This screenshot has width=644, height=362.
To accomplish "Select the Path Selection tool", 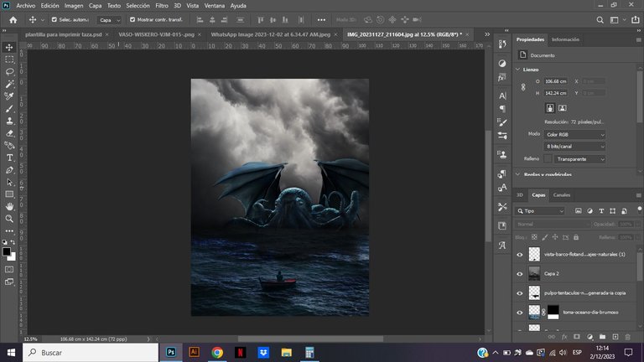I will (x=9, y=182).
